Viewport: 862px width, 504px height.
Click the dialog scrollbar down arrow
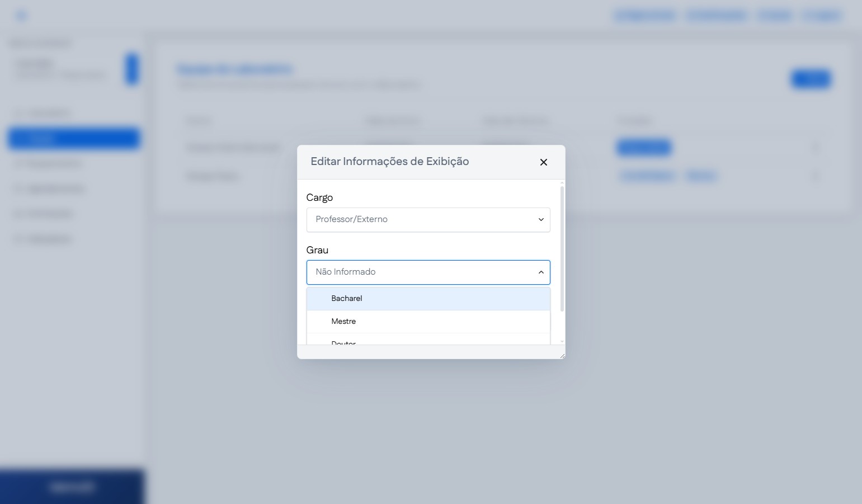(x=562, y=341)
